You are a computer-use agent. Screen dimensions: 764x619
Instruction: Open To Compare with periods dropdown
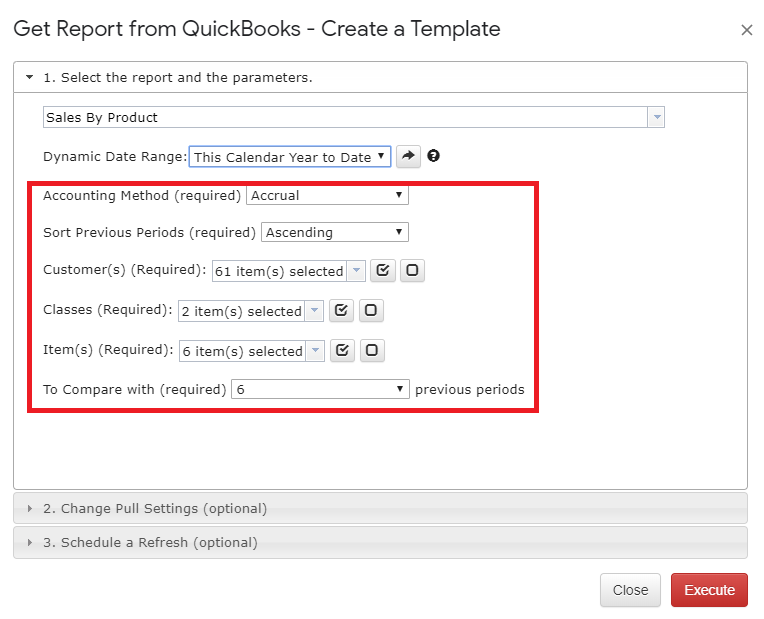(x=320, y=389)
